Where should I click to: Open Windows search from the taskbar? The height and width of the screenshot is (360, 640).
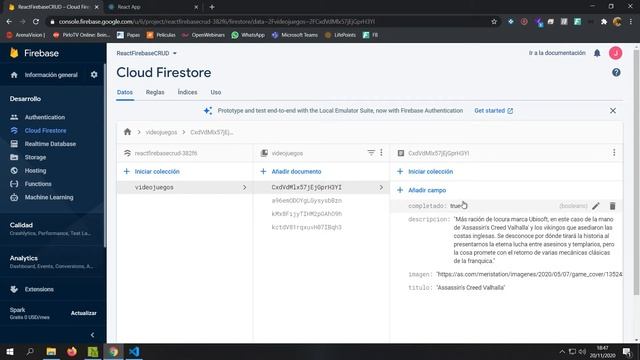(x=30, y=351)
